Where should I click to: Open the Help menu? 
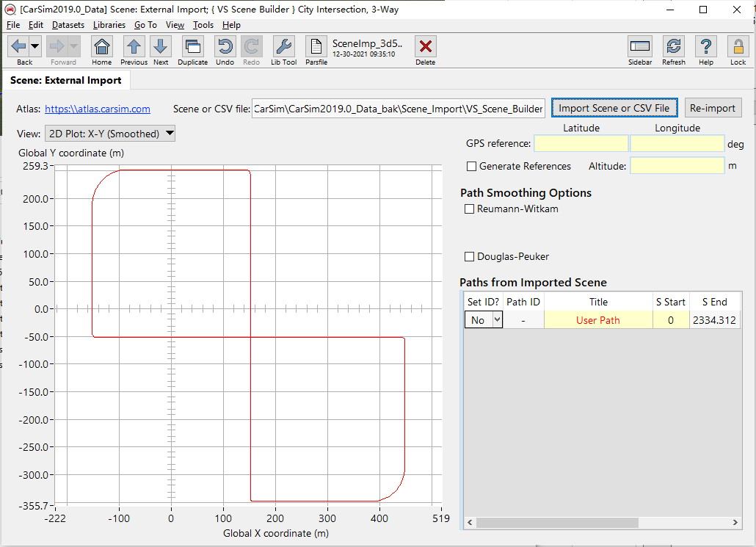click(231, 25)
